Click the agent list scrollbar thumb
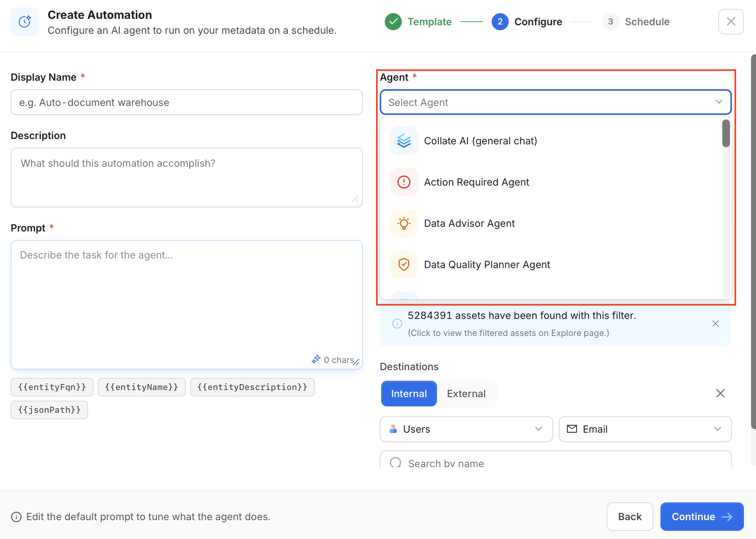Viewport: 756px width, 539px height. [x=726, y=133]
